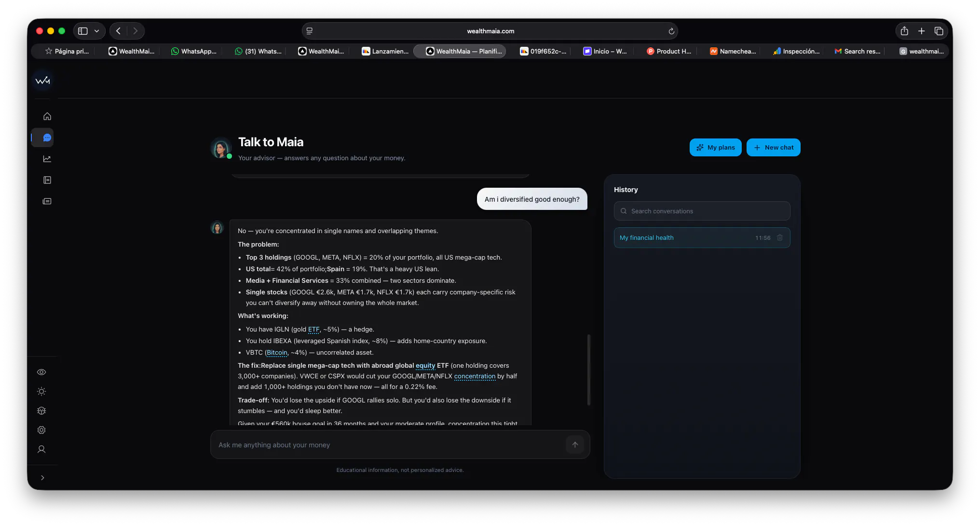
Task: Switch to Inspección... tab
Action: (x=796, y=51)
